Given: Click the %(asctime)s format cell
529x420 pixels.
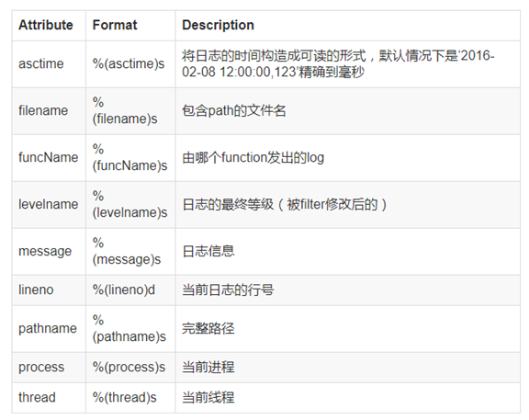Looking at the screenshot, I should pos(129,63).
